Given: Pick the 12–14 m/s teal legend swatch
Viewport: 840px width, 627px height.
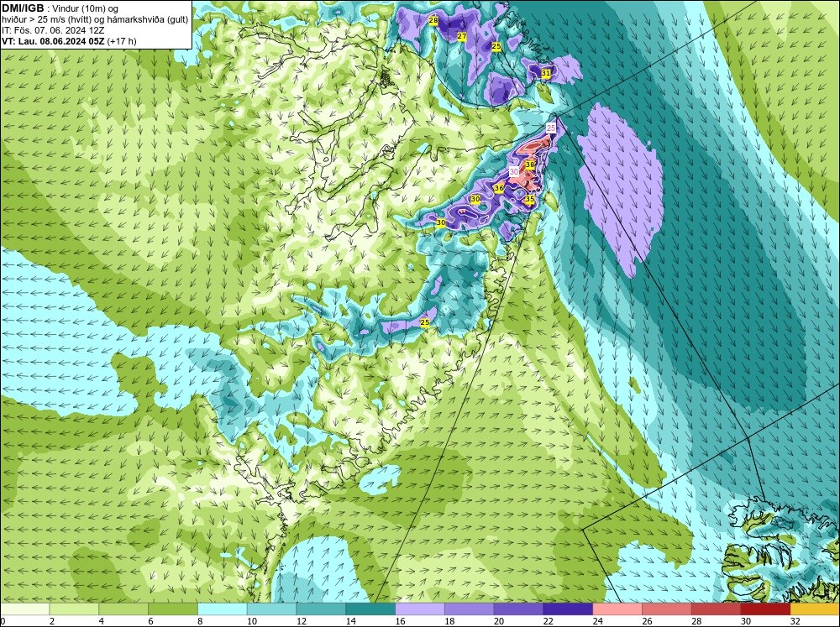Looking at the screenshot, I should pos(321,609).
